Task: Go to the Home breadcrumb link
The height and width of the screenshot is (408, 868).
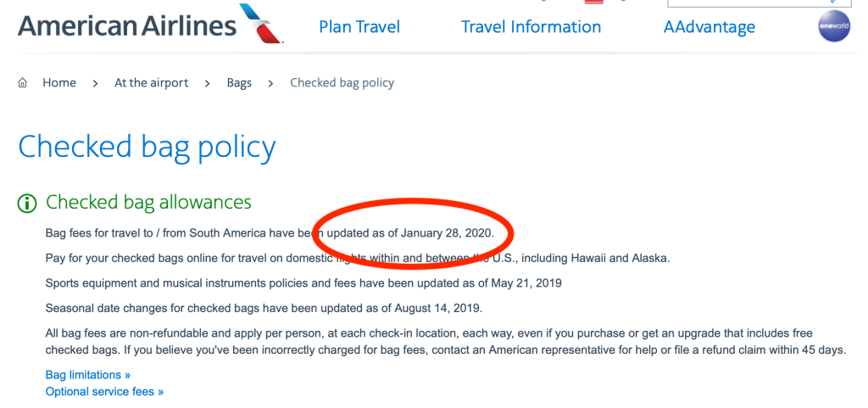Action: [x=59, y=83]
